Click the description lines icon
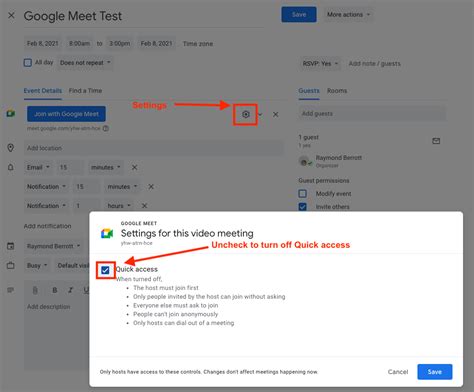This screenshot has height=392, width=474. coord(11,290)
